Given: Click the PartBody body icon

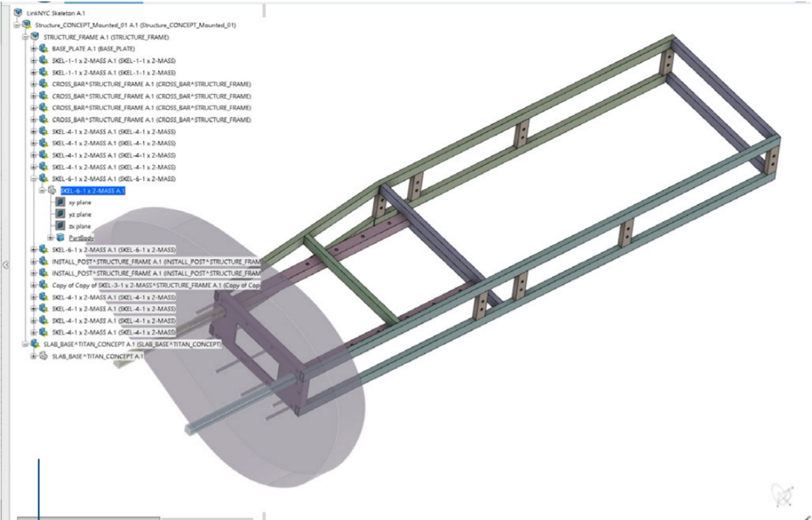Looking at the screenshot, I should pyautogui.click(x=60, y=238).
